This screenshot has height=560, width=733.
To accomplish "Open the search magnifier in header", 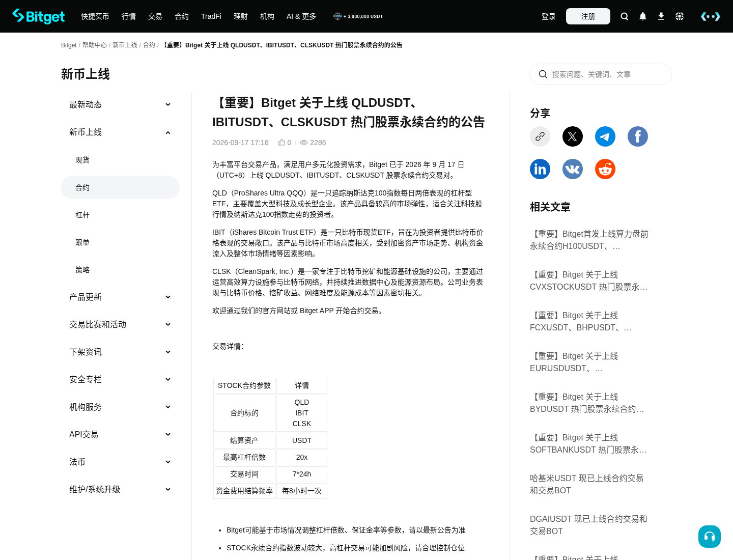I will coord(625,16).
